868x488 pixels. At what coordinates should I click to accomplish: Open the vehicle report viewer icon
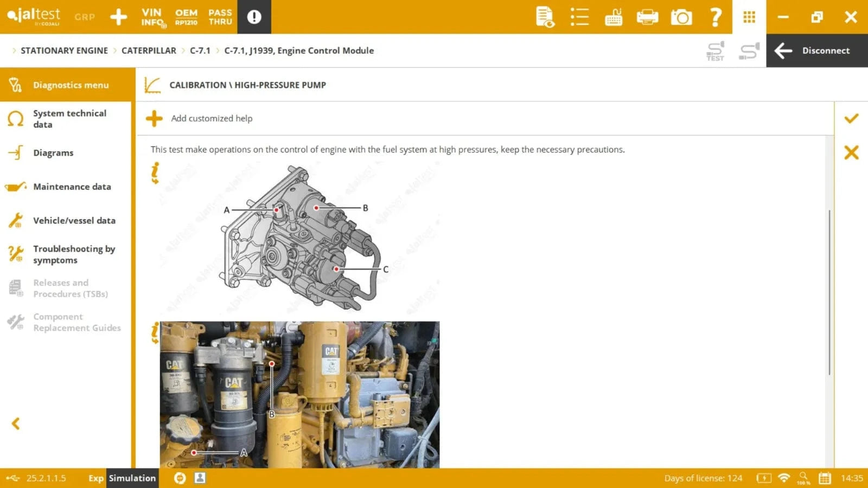(545, 17)
